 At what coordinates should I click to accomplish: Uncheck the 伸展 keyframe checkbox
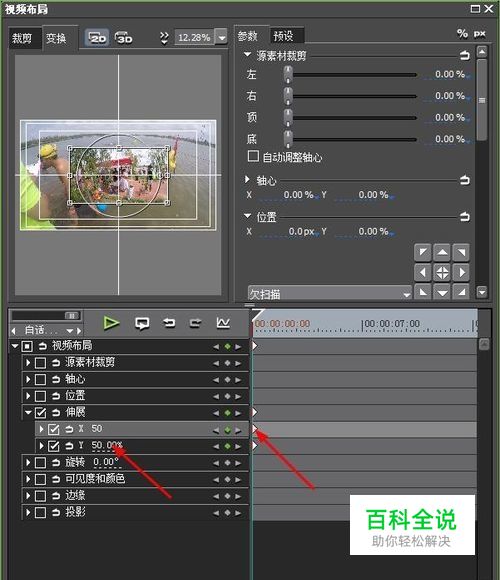click(40, 412)
